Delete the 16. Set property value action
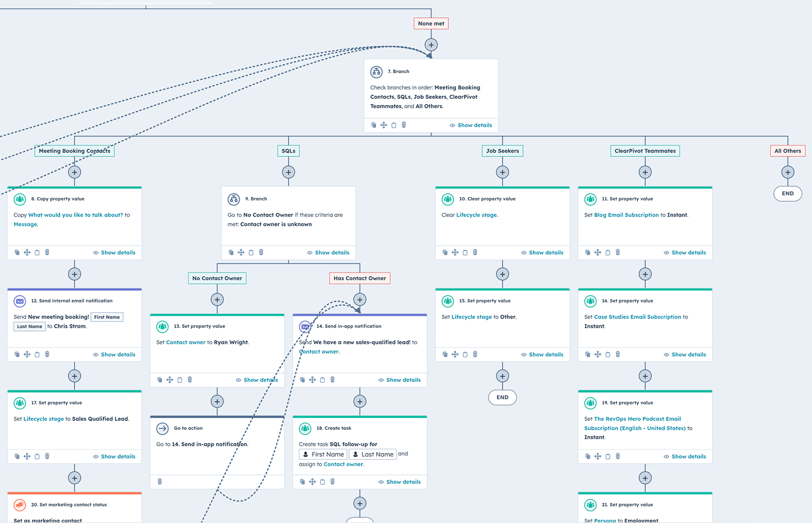This screenshot has height=523, width=812. click(618, 354)
